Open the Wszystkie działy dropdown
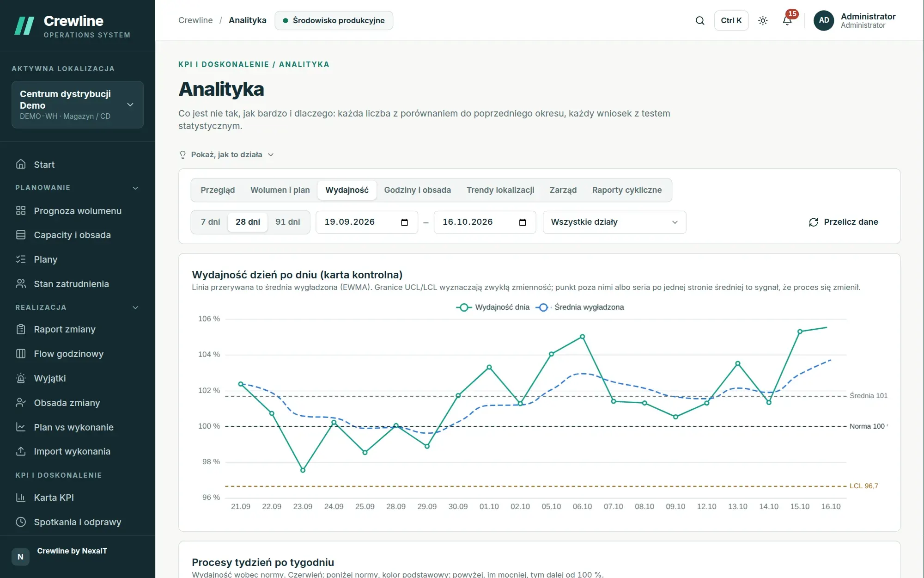This screenshot has width=924, height=578. [x=614, y=222]
